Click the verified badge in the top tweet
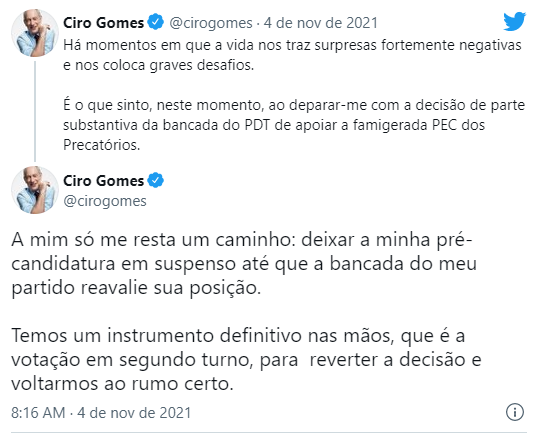 [x=155, y=23]
